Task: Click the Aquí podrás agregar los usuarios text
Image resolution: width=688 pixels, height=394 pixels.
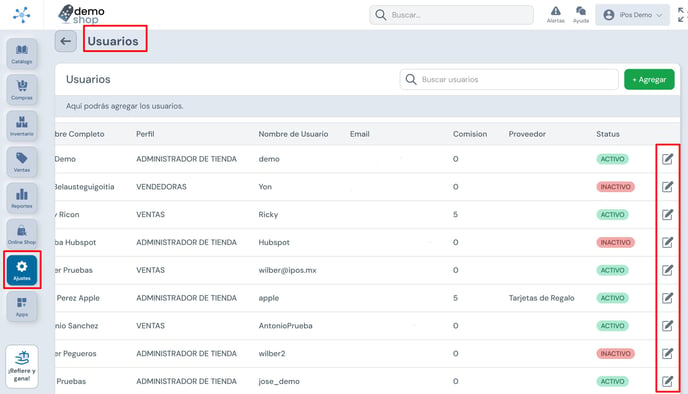Action: coord(125,106)
